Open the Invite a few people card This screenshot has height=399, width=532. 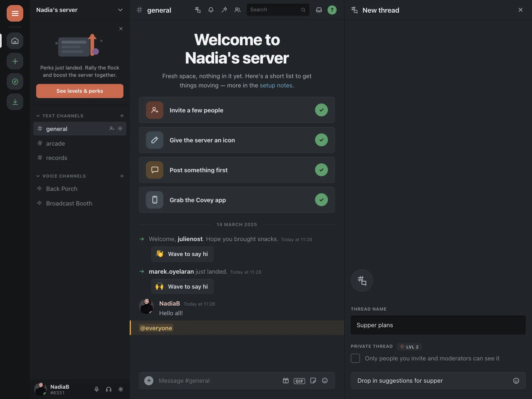pos(237,110)
